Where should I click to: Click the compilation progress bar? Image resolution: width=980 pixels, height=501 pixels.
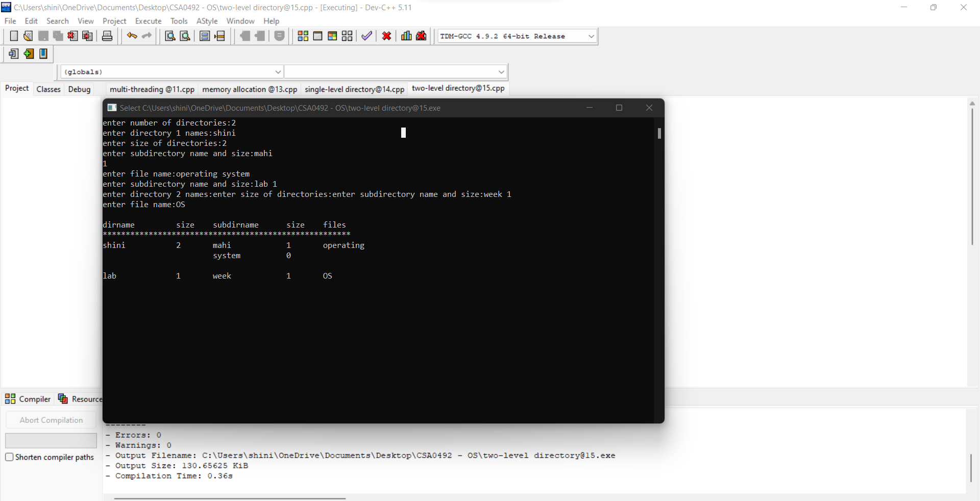[51, 440]
